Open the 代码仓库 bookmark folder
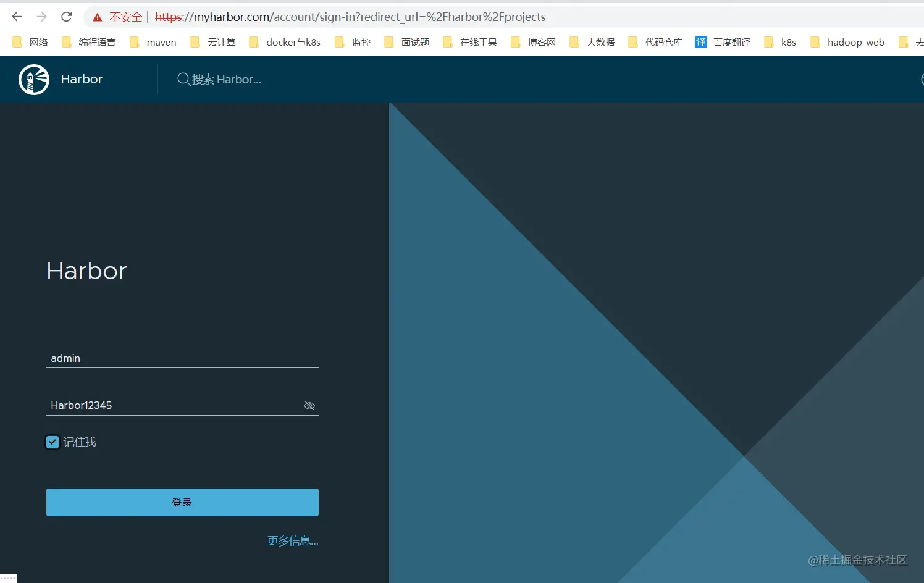This screenshot has height=583, width=924. point(655,42)
